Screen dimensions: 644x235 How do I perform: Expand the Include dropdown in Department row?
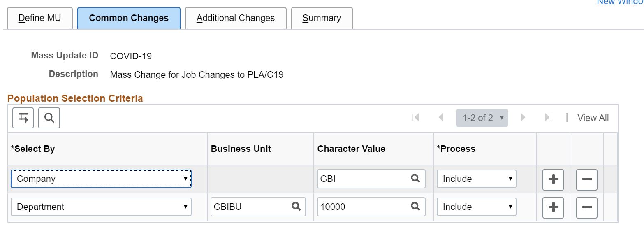476,207
